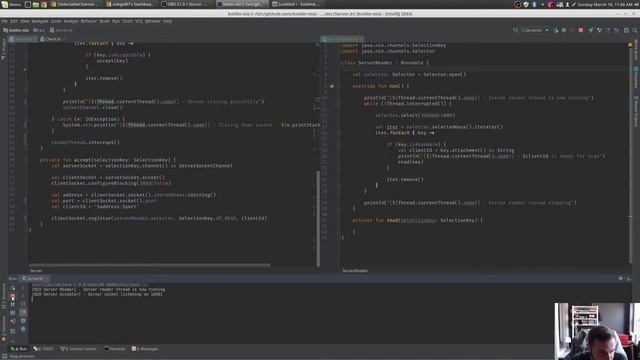Image resolution: width=640 pixels, height=360 pixels.
Task: Click the print icon in Run console
Action: (x=23, y=322)
